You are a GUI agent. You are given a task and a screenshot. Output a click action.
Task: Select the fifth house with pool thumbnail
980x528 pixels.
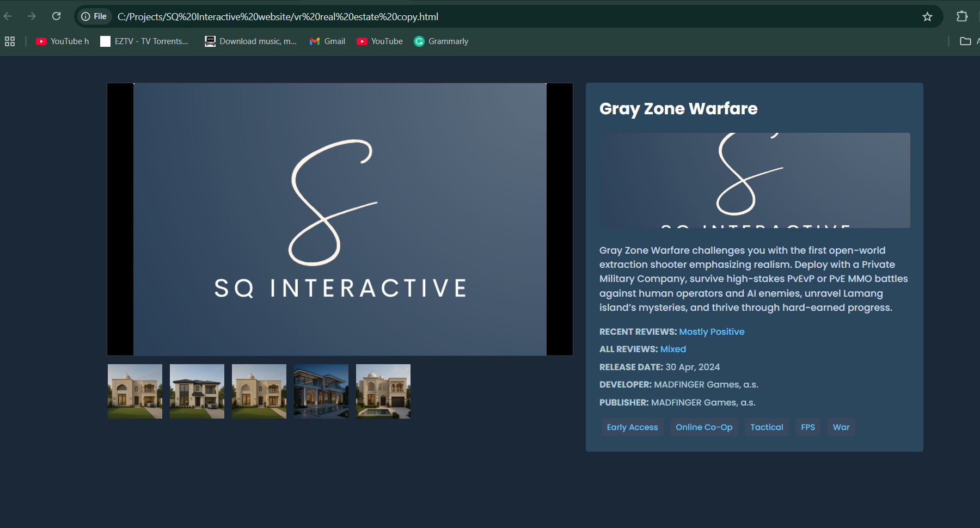tap(383, 391)
